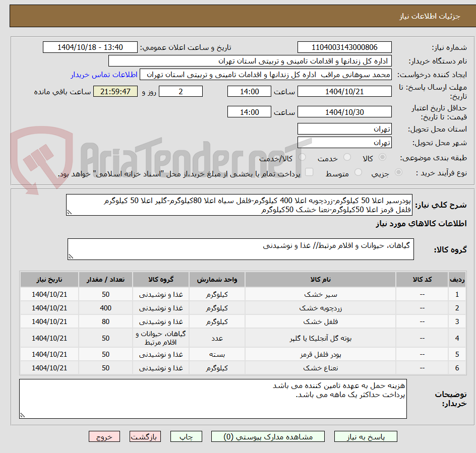The image size is (476, 453).
Task: Click the کد کالا column header
Action: (x=422, y=280)
